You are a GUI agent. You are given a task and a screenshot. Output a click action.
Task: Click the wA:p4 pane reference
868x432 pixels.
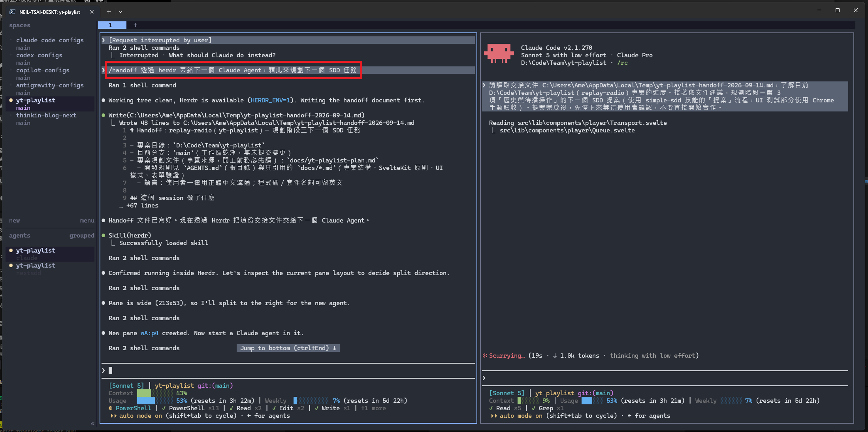pyautogui.click(x=149, y=333)
